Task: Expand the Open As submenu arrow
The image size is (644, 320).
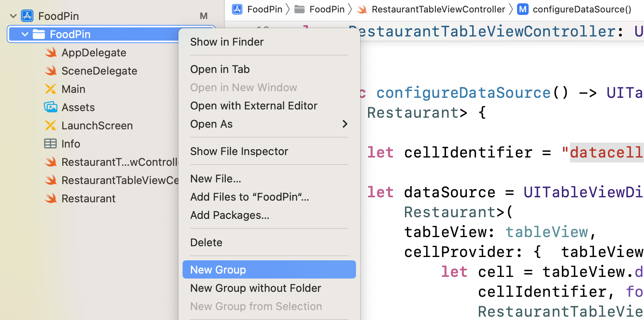Action: point(344,124)
